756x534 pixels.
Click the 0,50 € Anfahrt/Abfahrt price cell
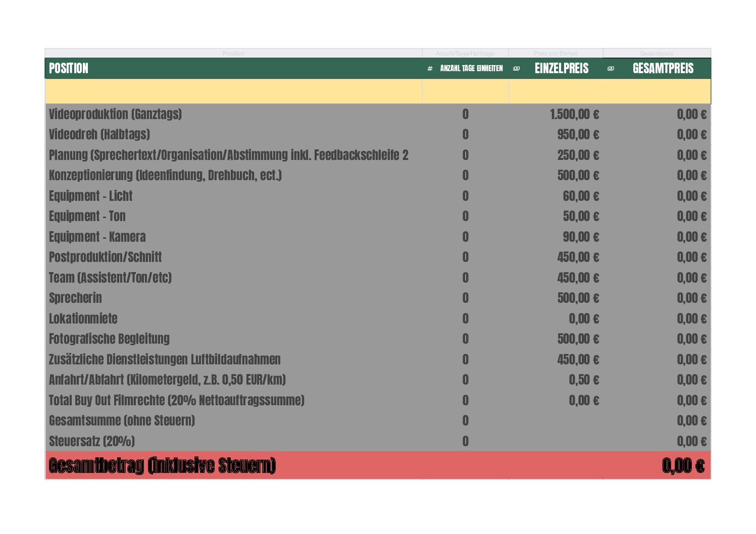(583, 380)
